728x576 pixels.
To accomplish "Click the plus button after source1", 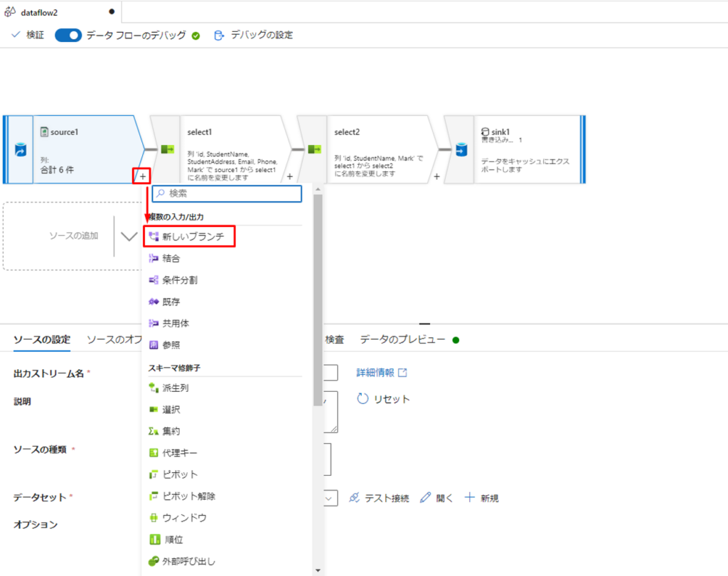I will (142, 176).
